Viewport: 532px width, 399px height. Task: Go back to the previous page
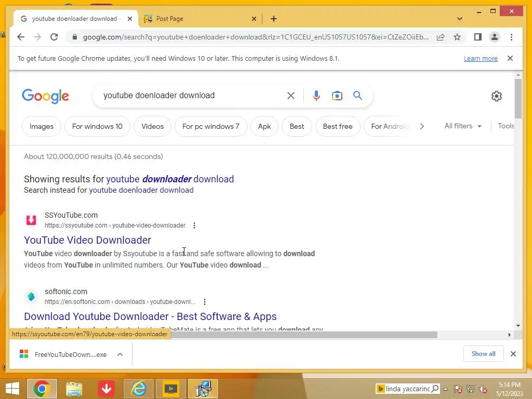[x=21, y=37]
